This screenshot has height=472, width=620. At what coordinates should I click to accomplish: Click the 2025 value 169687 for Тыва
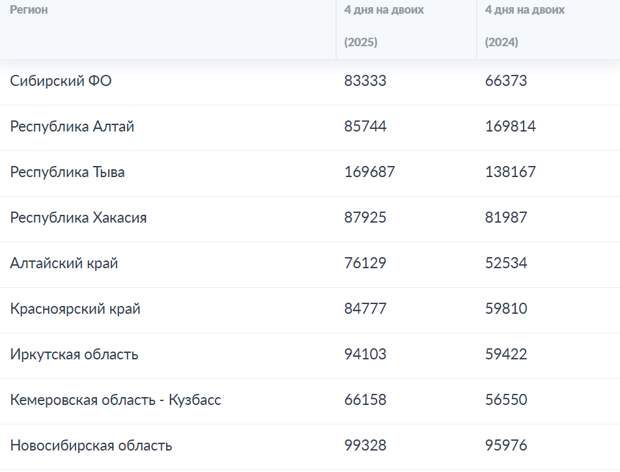[369, 172]
